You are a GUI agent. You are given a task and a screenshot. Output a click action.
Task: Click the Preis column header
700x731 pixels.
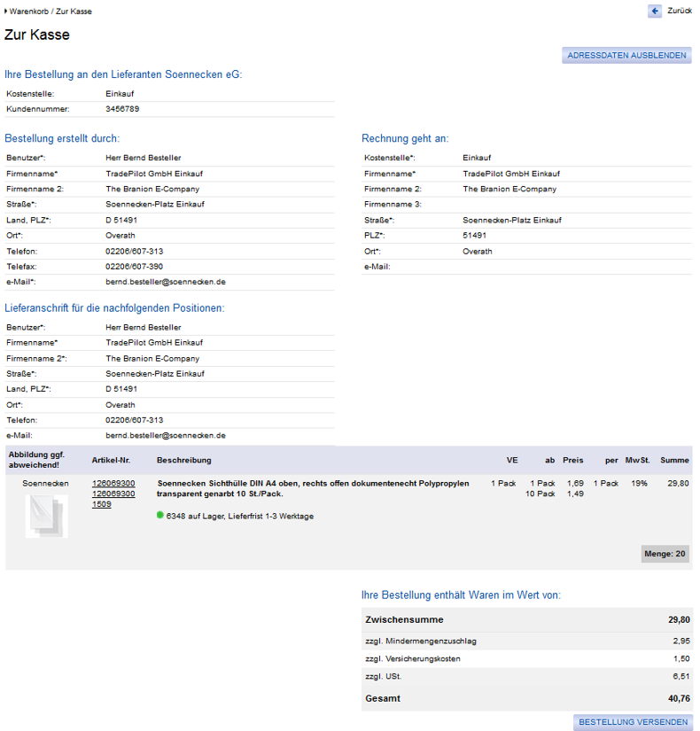(572, 460)
